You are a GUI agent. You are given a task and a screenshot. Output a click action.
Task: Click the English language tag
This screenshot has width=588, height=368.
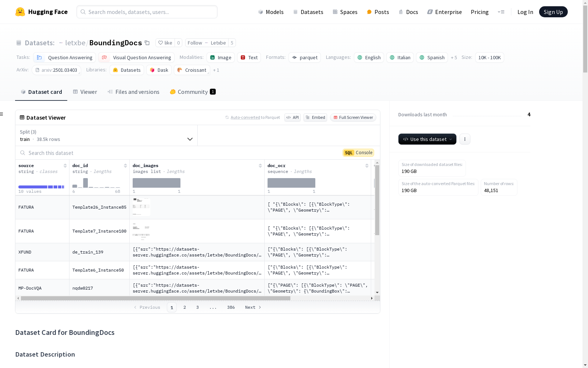(x=369, y=57)
